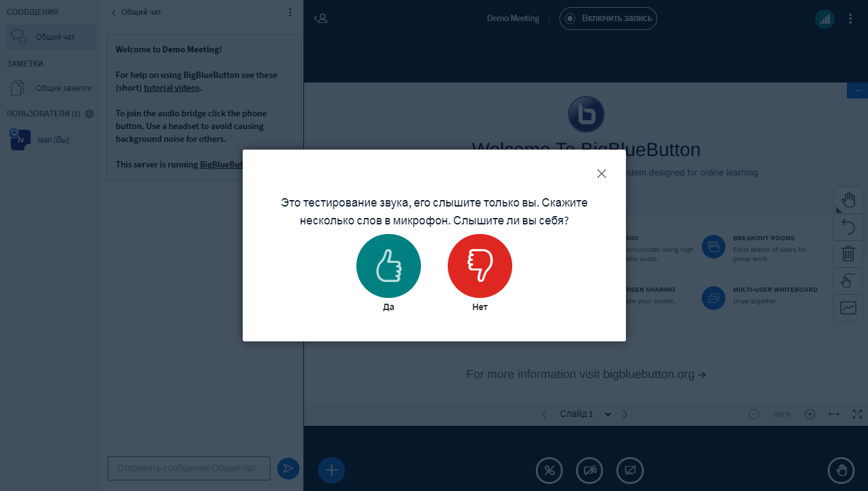Minimize the presentation area

coord(858,91)
